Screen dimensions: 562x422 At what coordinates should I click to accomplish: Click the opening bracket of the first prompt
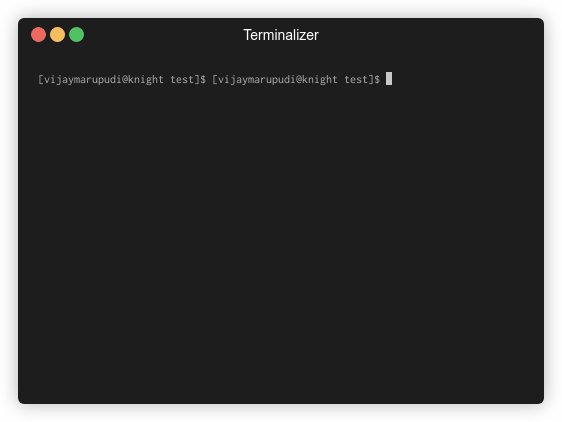point(41,79)
